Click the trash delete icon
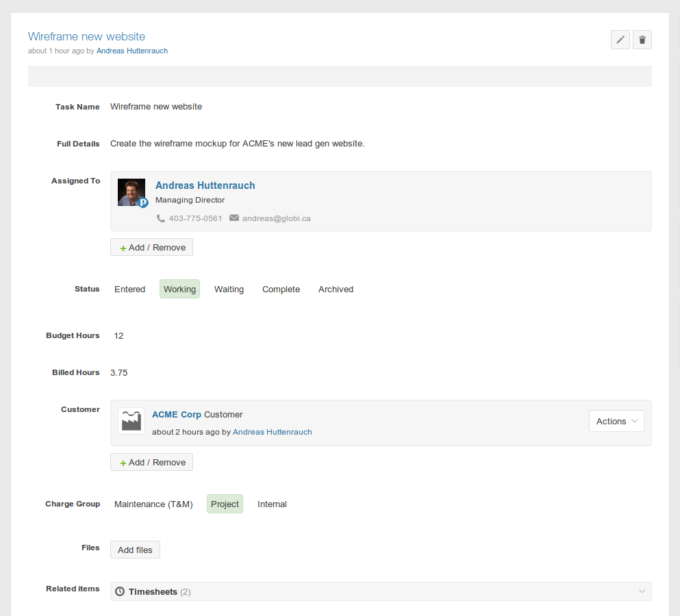The image size is (680, 616). coord(642,40)
